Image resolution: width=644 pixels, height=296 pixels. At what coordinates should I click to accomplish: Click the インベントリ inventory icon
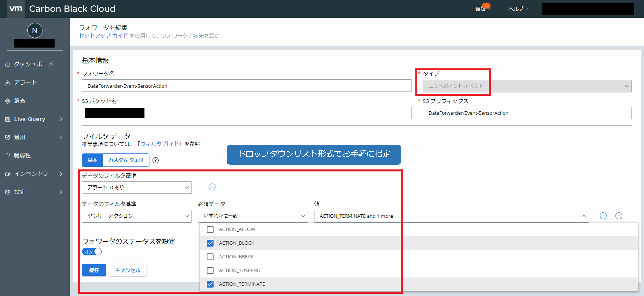click(x=8, y=174)
